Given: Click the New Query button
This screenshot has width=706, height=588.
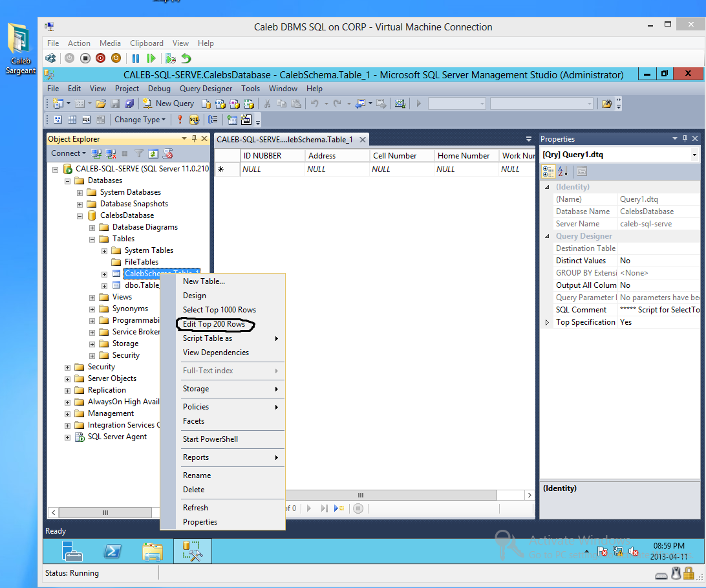Looking at the screenshot, I should point(168,103).
